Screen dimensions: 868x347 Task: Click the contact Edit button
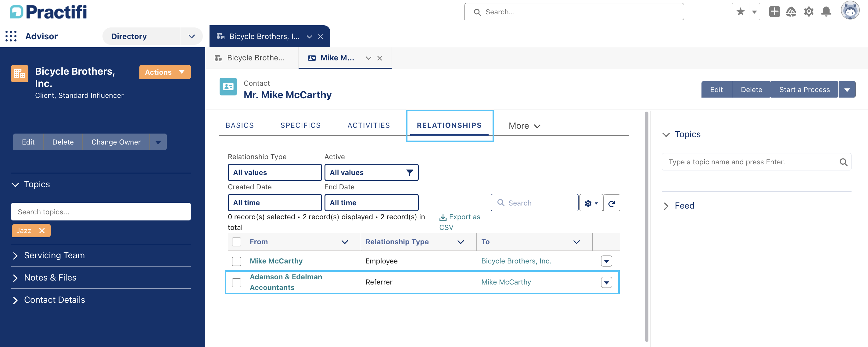tap(716, 89)
